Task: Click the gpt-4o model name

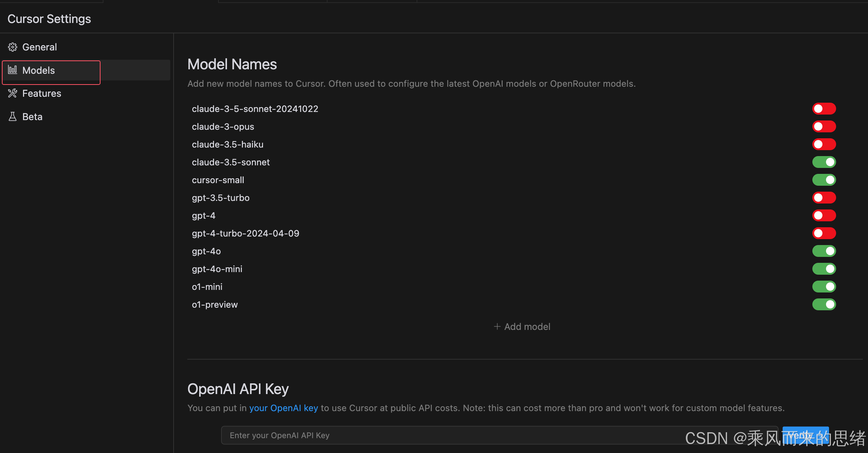Action: click(x=206, y=251)
